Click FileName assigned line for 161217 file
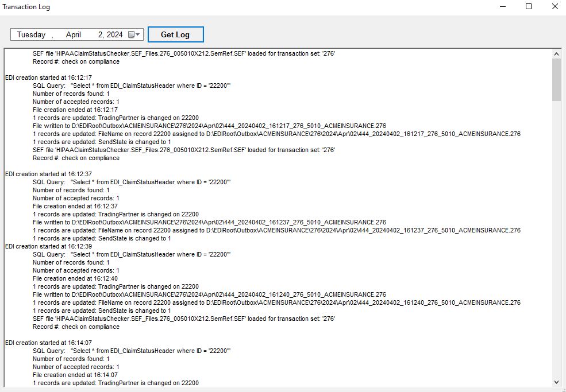The height and width of the screenshot is (392, 566). 276,134
